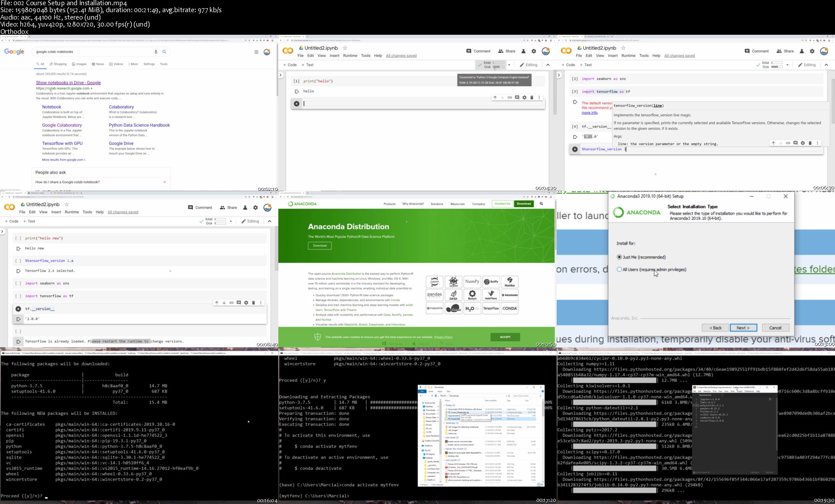835x504 pixels.
Task: Open the RAM/Disk dropdown arrow in the 00:06:30 notebook
Action: tap(788, 65)
